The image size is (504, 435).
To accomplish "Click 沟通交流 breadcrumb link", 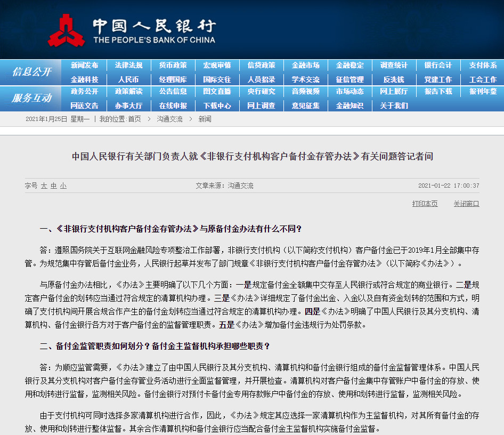I will [169, 119].
